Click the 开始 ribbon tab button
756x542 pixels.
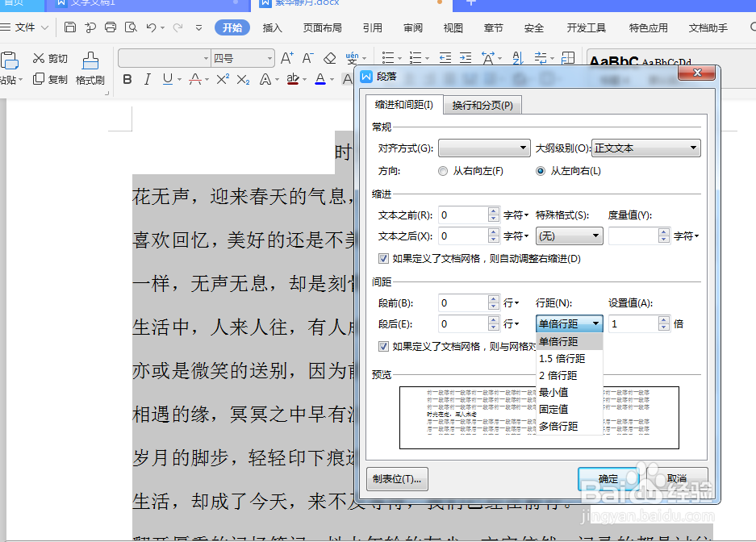(x=232, y=28)
